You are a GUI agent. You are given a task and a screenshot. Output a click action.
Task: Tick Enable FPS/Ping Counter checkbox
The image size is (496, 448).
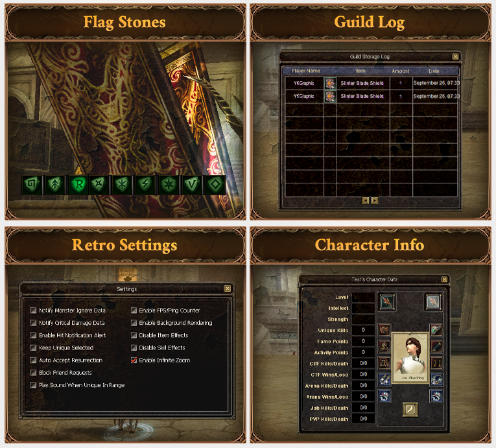click(x=134, y=311)
